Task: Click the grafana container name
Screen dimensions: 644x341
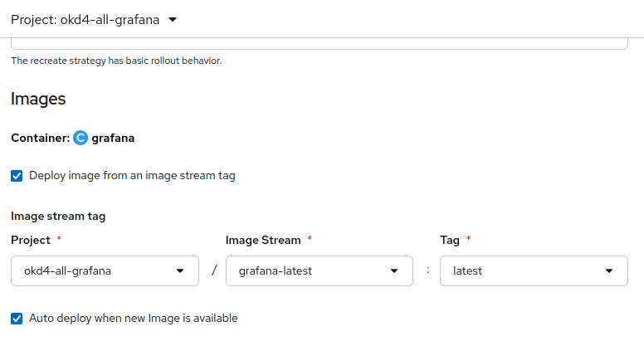Action: pyautogui.click(x=113, y=138)
